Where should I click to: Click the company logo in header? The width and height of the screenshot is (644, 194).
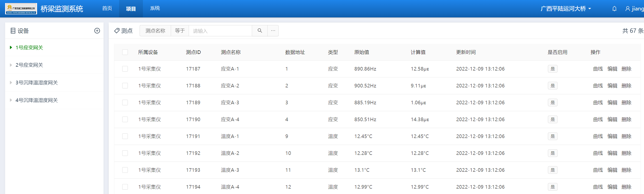tap(21, 9)
